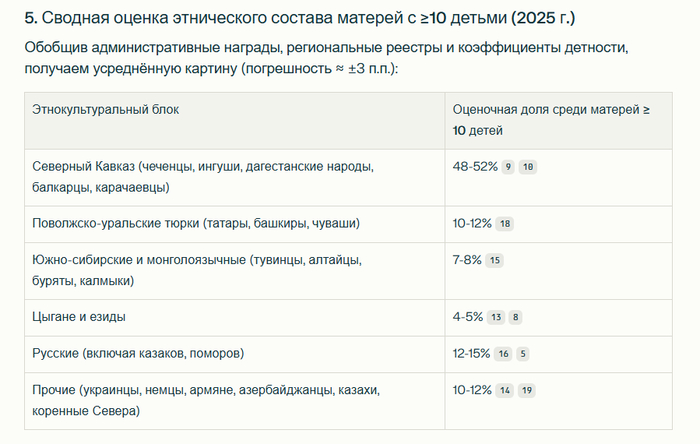Open citation 9 next to 48-52%

(509, 167)
